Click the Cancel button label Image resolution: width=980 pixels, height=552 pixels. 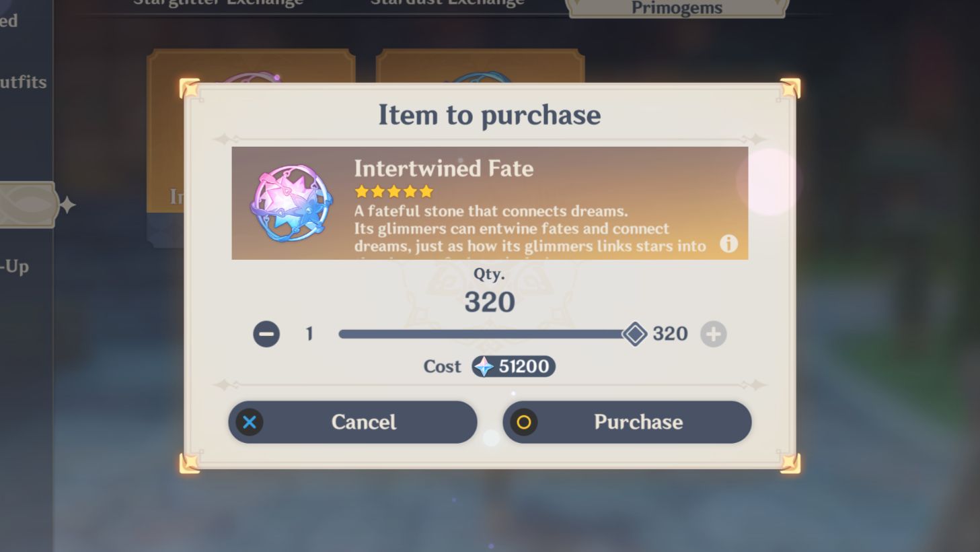(364, 422)
